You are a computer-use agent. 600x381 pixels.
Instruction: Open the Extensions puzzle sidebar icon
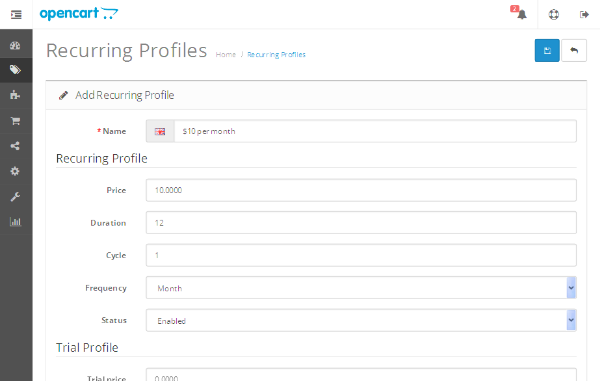coord(15,95)
